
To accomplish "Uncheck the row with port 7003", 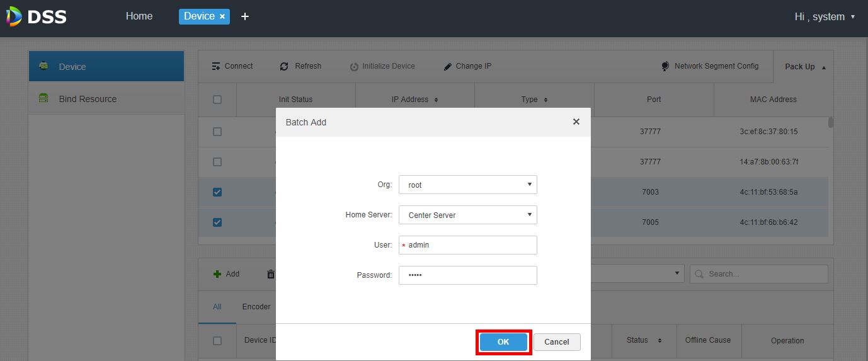I will pos(217,192).
